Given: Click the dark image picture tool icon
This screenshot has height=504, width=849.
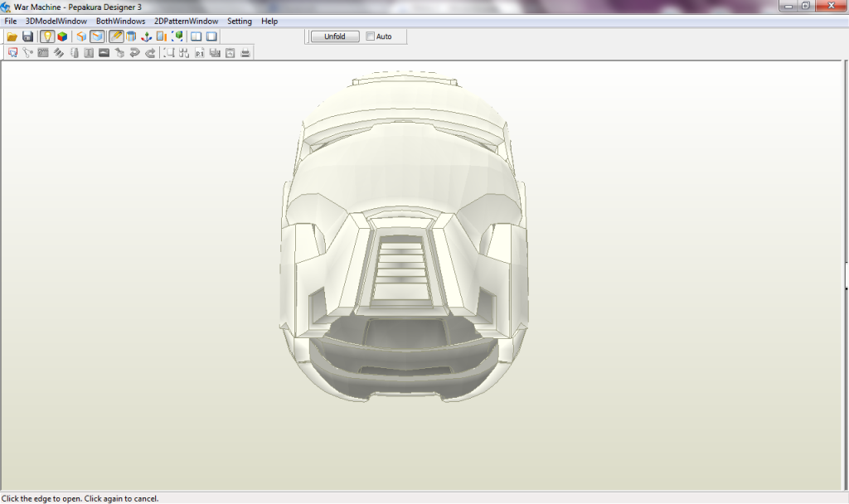Looking at the screenshot, I should click(104, 53).
